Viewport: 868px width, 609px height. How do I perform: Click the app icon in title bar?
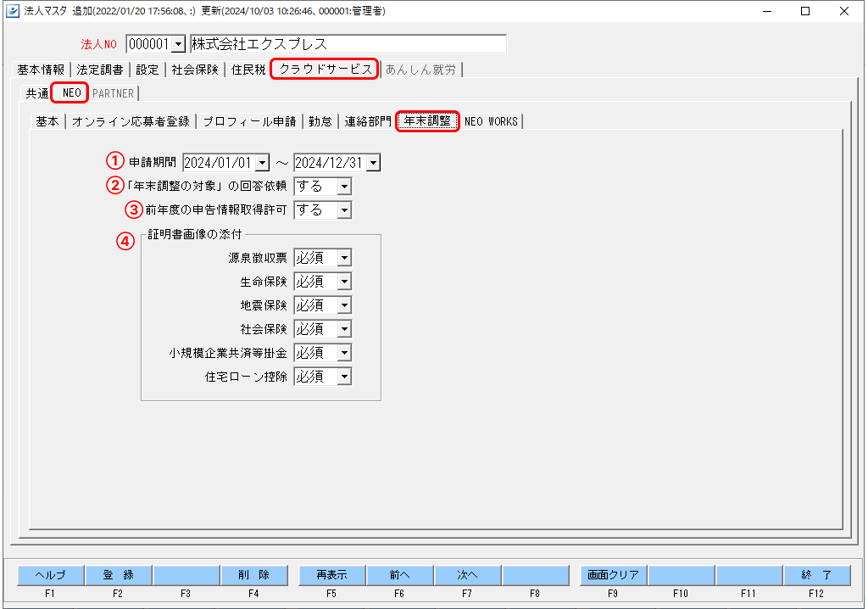click(x=12, y=10)
